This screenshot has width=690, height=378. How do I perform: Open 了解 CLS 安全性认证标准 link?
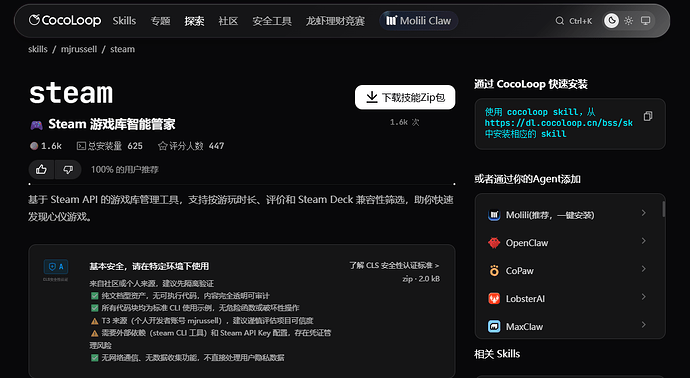pos(394,265)
